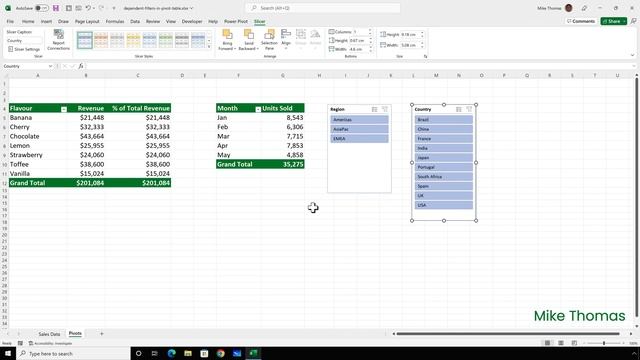The image size is (640, 360).
Task: Click the Save icon in title bar
Action: (56, 8)
